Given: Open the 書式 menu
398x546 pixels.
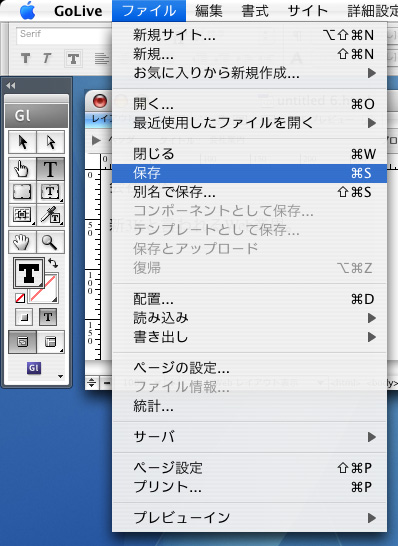Looking at the screenshot, I should pyautogui.click(x=255, y=11).
